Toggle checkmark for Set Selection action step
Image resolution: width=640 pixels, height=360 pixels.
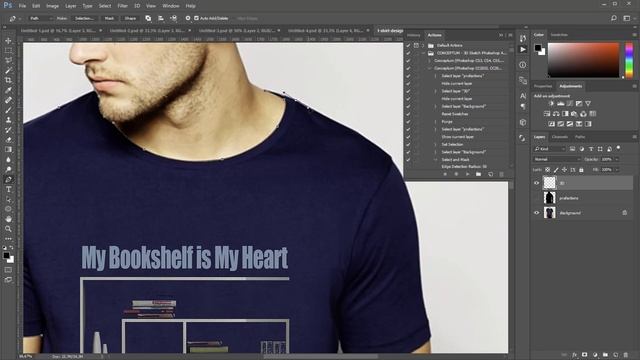click(408, 144)
